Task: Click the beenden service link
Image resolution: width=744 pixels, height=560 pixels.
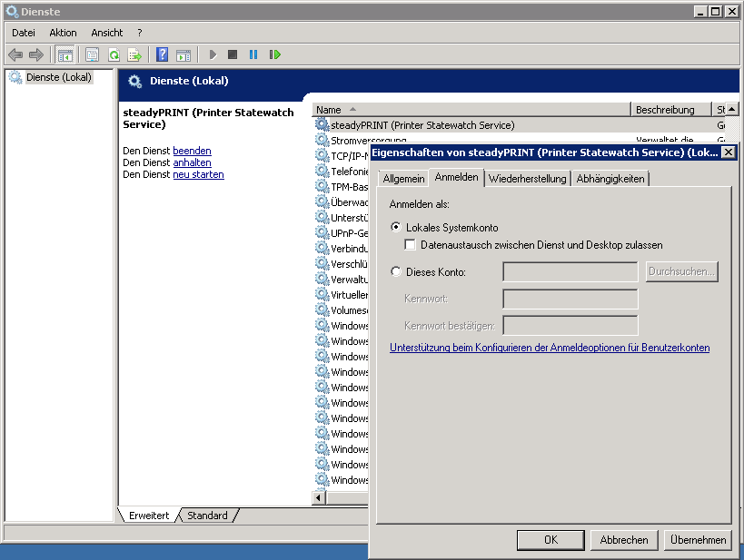Action: pos(193,151)
